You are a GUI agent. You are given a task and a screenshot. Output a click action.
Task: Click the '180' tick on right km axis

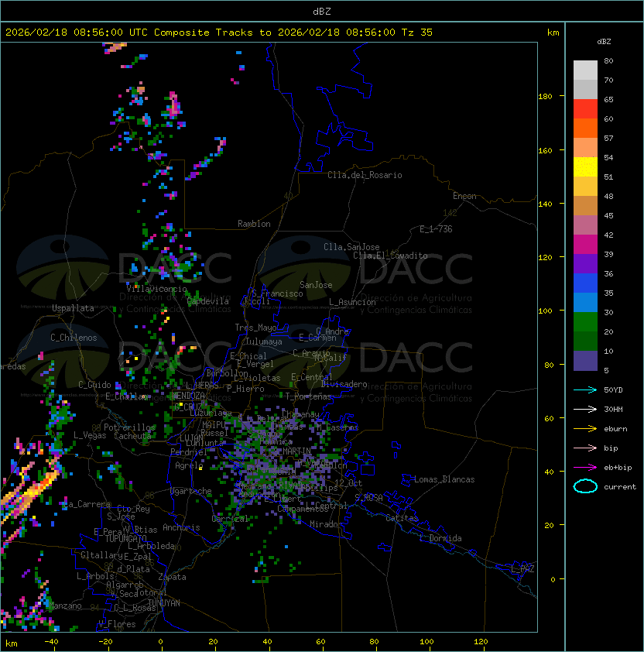click(545, 97)
